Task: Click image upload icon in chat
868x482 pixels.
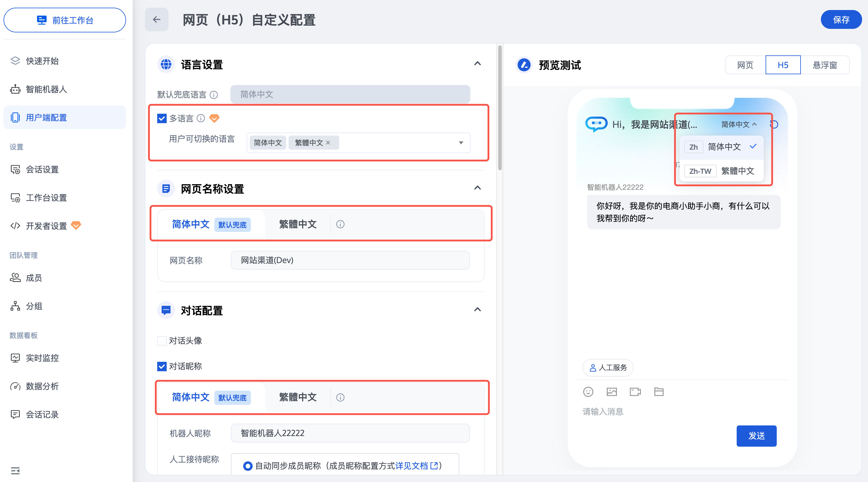Action: [x=612, y=392]
